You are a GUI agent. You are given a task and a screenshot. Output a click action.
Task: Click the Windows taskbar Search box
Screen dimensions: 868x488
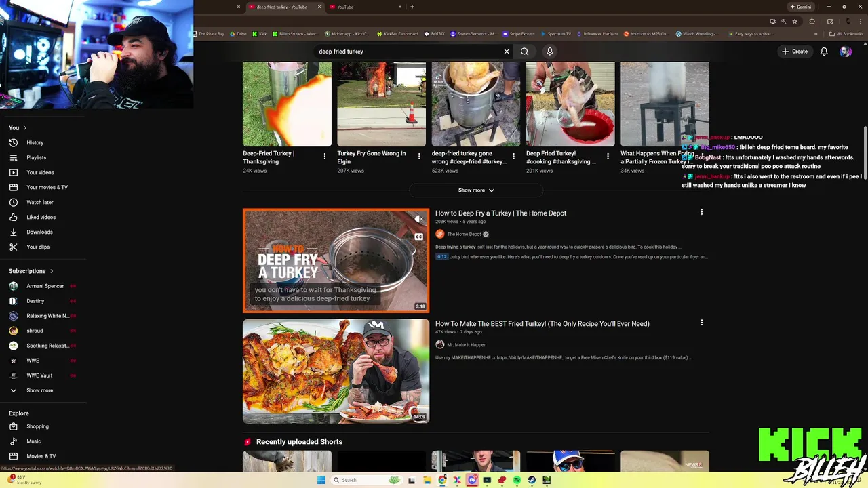[x=366, y=480]
